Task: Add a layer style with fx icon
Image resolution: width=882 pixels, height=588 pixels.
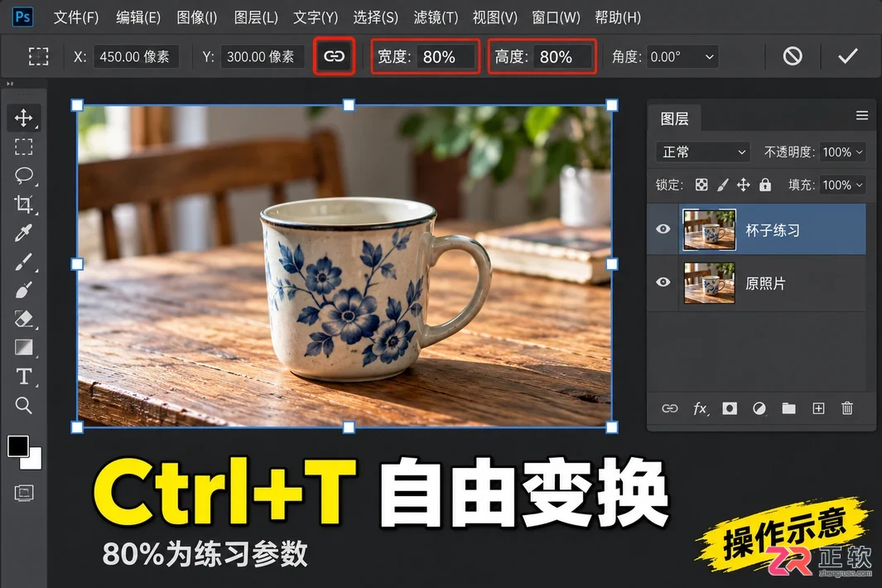Action: point(700,408)
